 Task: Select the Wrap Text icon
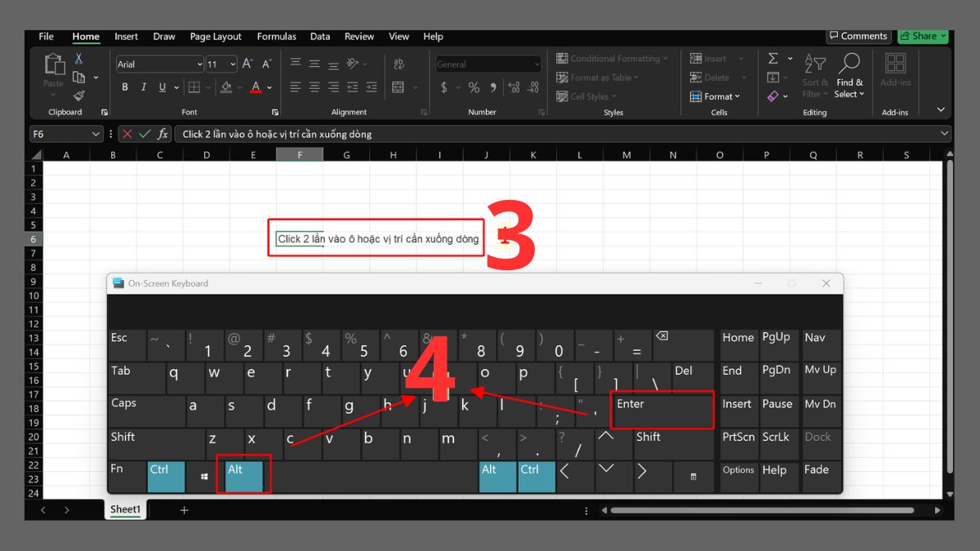[x=399, y=64]
